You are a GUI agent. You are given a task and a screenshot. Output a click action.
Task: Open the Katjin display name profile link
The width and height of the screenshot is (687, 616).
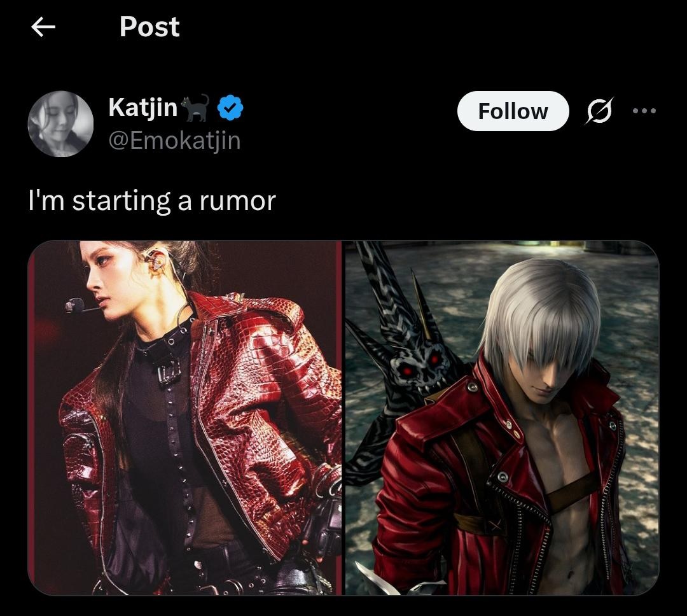143,108
